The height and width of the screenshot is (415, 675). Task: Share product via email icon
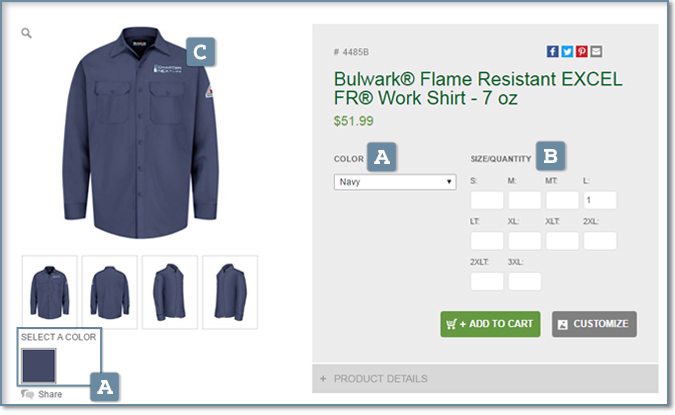pyautogui.click(x=596, y=52)
